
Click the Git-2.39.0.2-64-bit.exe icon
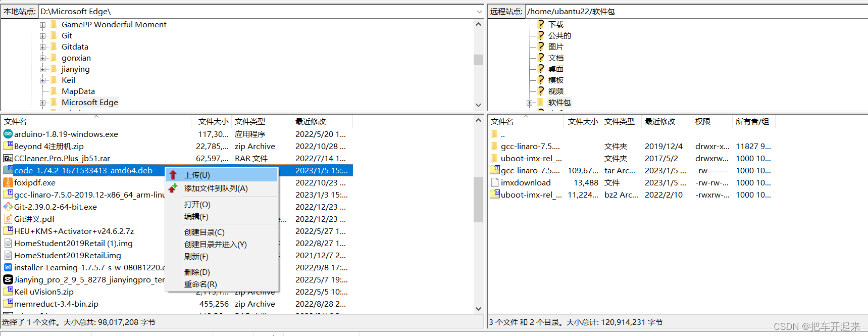click(8, 207)
